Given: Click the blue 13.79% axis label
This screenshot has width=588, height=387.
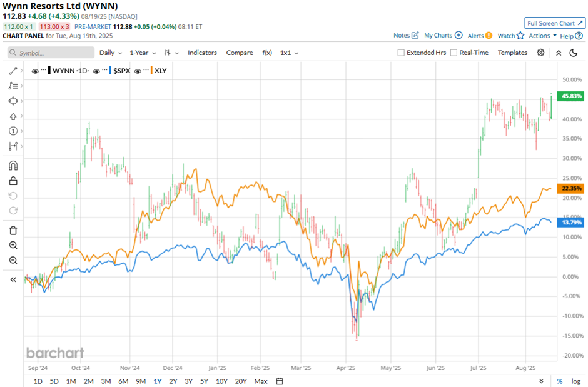Looking at the screenshot, I should 570,223.
